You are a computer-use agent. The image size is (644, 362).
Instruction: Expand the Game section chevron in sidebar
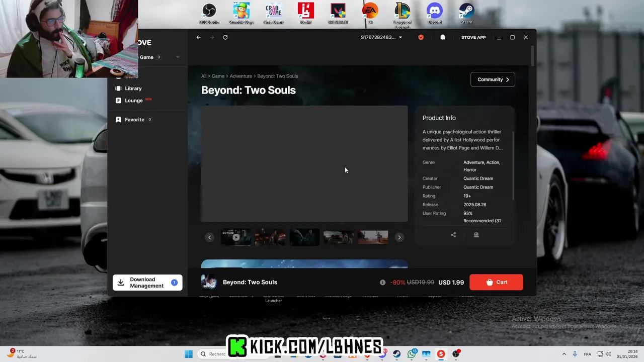[178, 57]
